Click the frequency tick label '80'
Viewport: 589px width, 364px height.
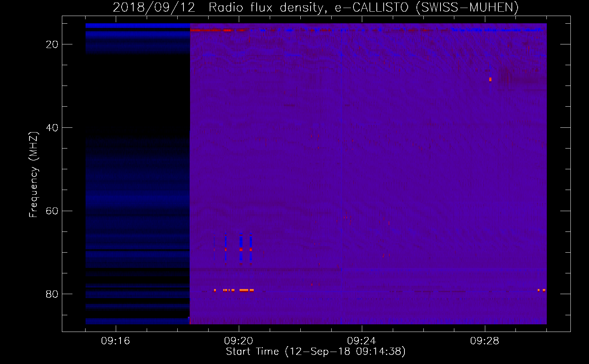(52, 294)
